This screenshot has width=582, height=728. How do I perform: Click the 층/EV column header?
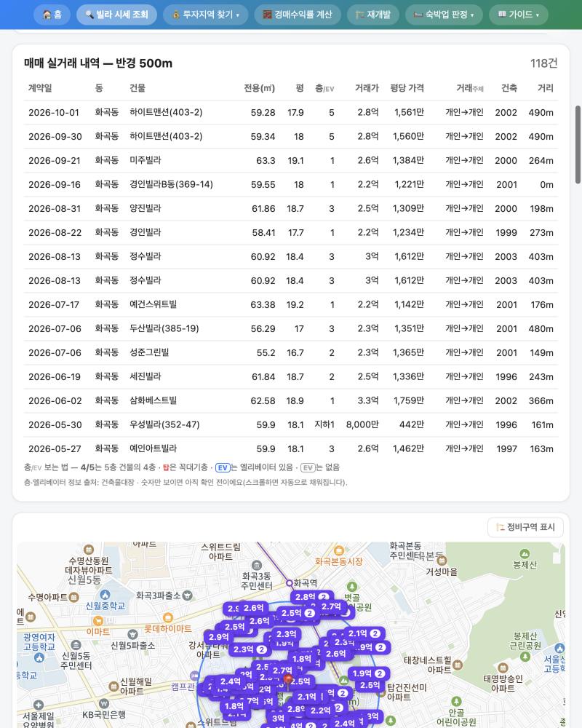tap(324, 88)
